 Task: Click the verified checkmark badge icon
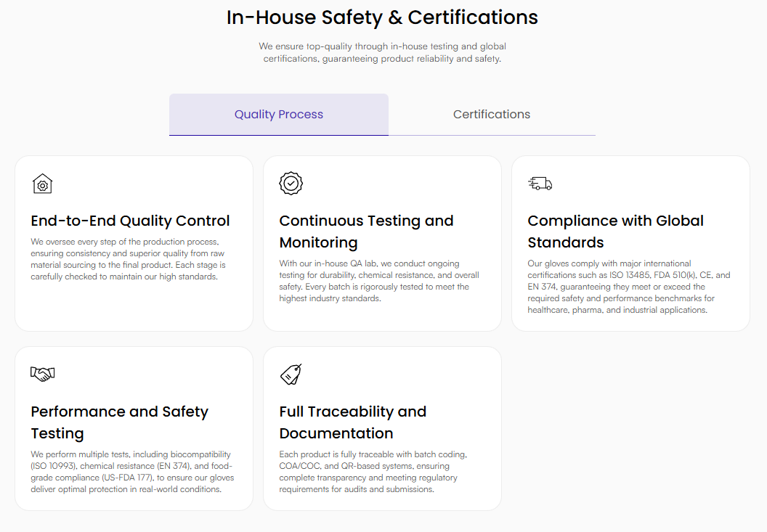point(291,184)
